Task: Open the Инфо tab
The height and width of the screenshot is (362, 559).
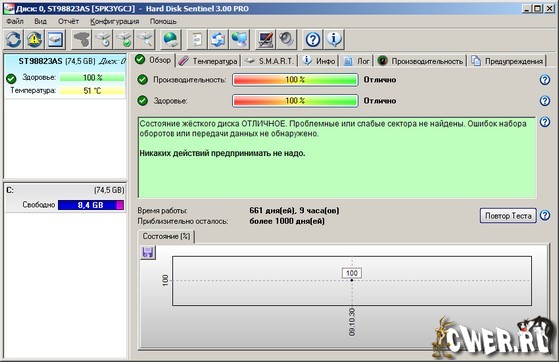Action: pos(319,61)
